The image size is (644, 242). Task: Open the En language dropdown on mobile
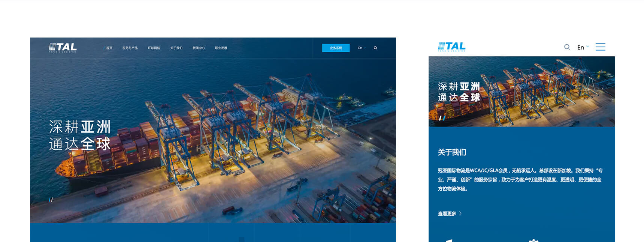(583, 47)
